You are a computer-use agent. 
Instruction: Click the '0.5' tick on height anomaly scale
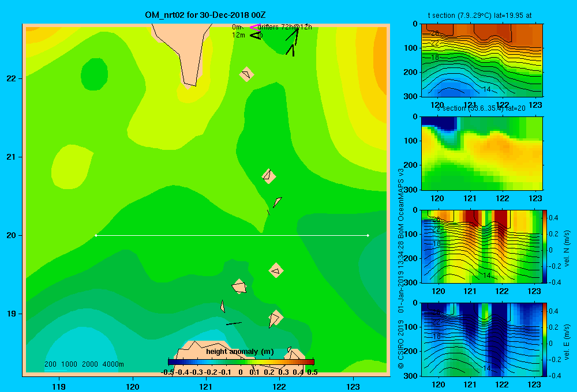(x=312, y=372)
